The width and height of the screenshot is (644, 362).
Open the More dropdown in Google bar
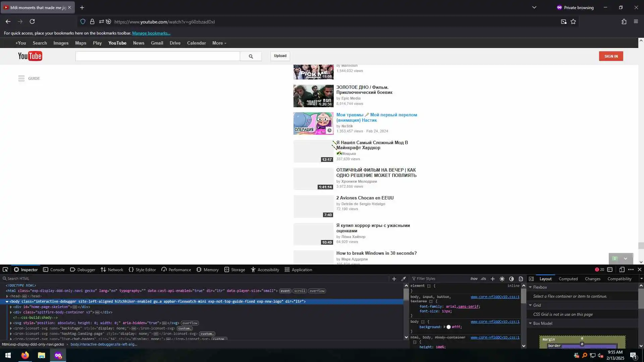[219, 43]
